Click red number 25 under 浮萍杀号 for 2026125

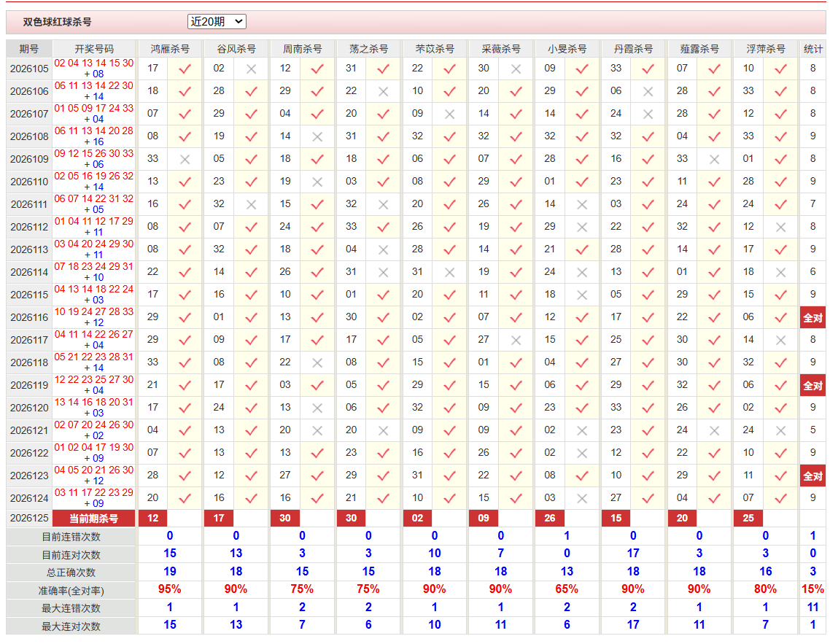pos(748,519)
